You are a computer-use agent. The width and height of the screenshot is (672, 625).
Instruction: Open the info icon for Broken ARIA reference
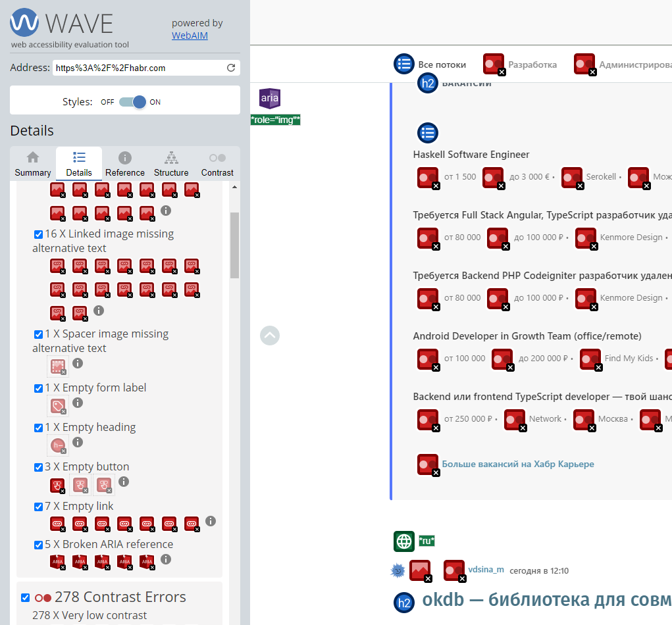click(166, 559)
